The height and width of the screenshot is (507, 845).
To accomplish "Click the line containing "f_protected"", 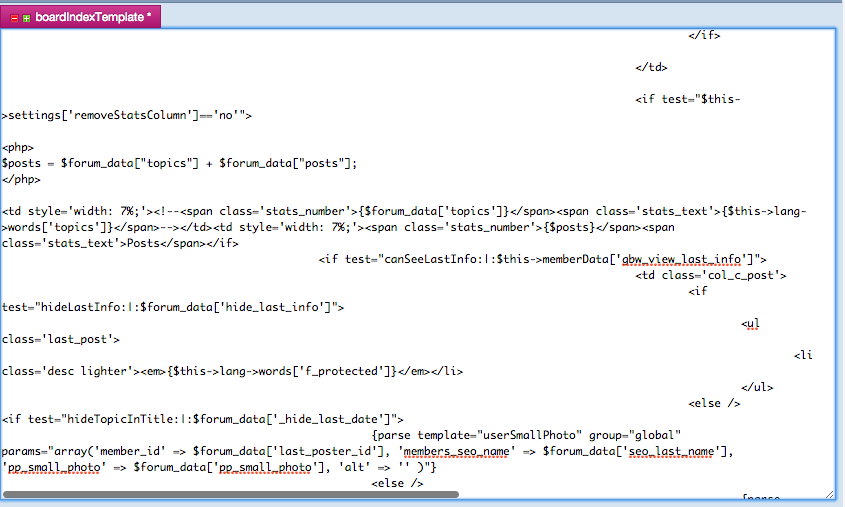I will click(x=232, y=371).
